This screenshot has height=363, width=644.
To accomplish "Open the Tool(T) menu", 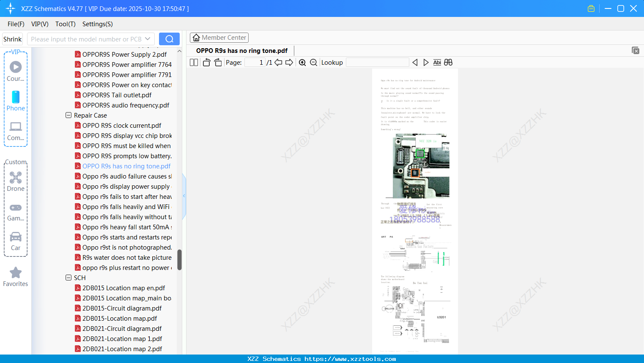I will point(66,24).
